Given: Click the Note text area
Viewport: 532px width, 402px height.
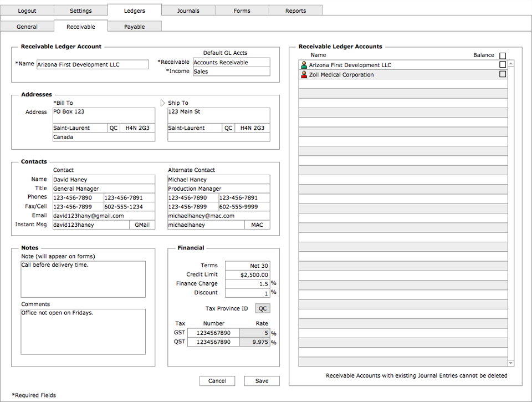Looking at the screenshot, I should 83,279.
